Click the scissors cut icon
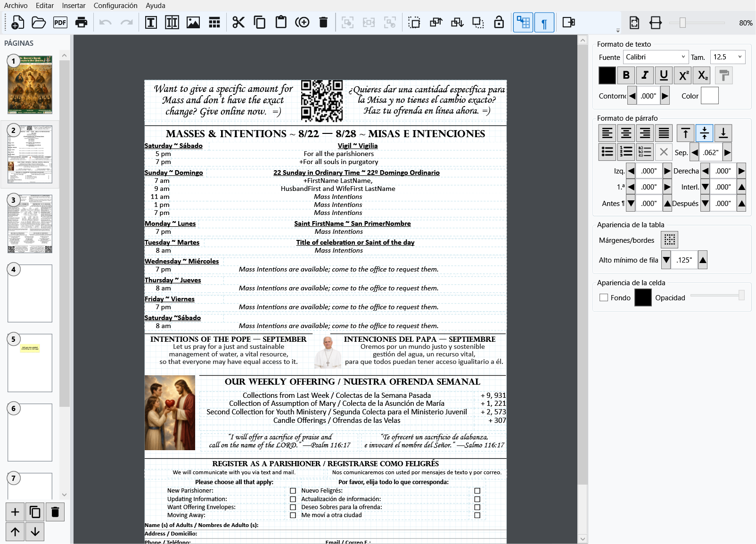The width and height of the screenshot is (756, 544). coord(238,23)
